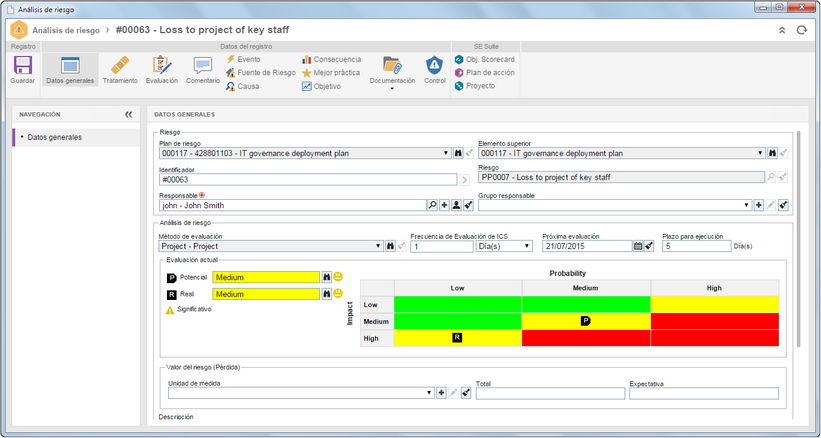Click green Low impact, Low probability cell
This screenshot has height=438, width=821.
point(458,305)
